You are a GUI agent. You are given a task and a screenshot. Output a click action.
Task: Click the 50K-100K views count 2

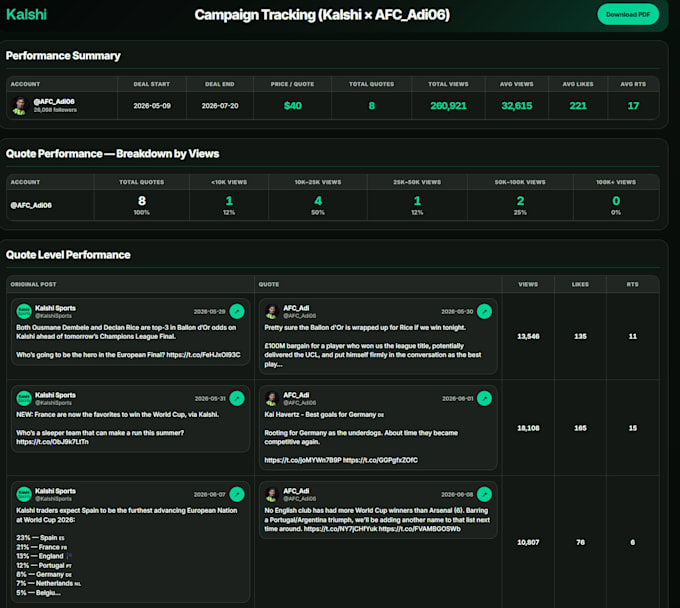[x=520, y=201]
